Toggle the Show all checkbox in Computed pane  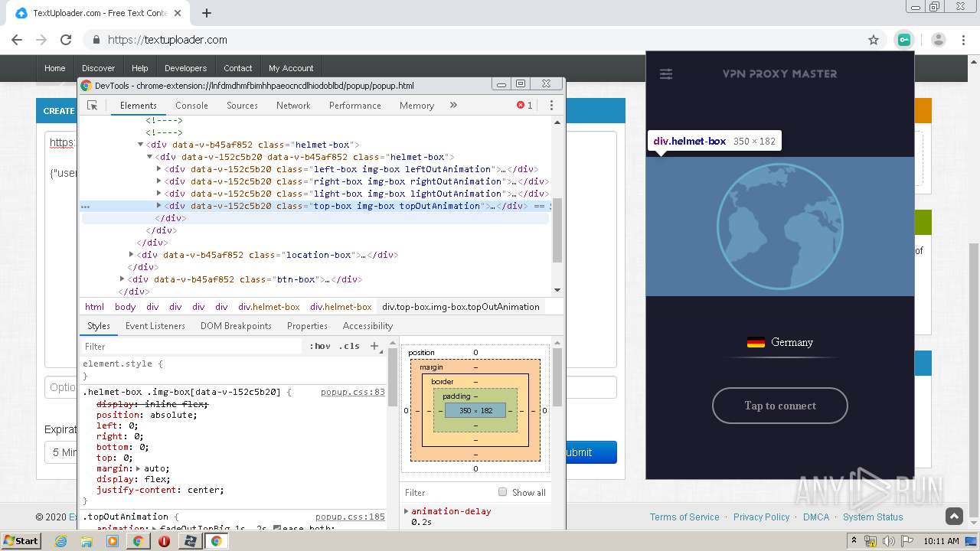tap(503, 492)
